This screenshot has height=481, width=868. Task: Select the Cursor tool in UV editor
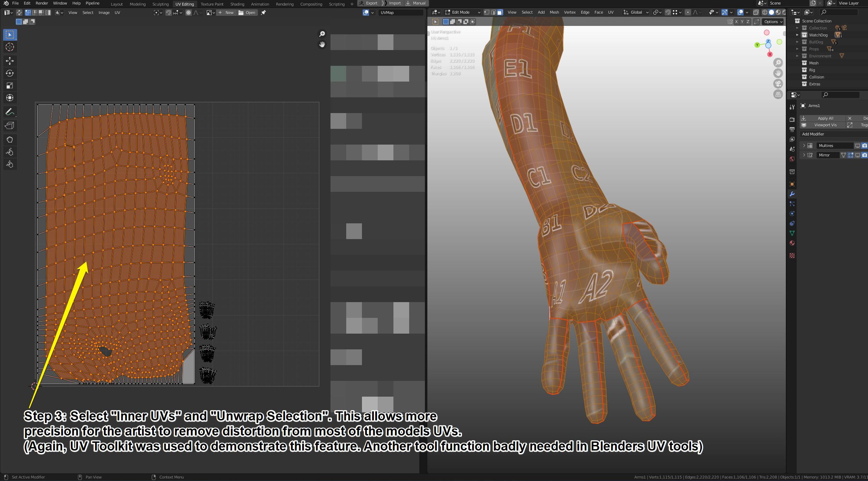click(10, 47)
